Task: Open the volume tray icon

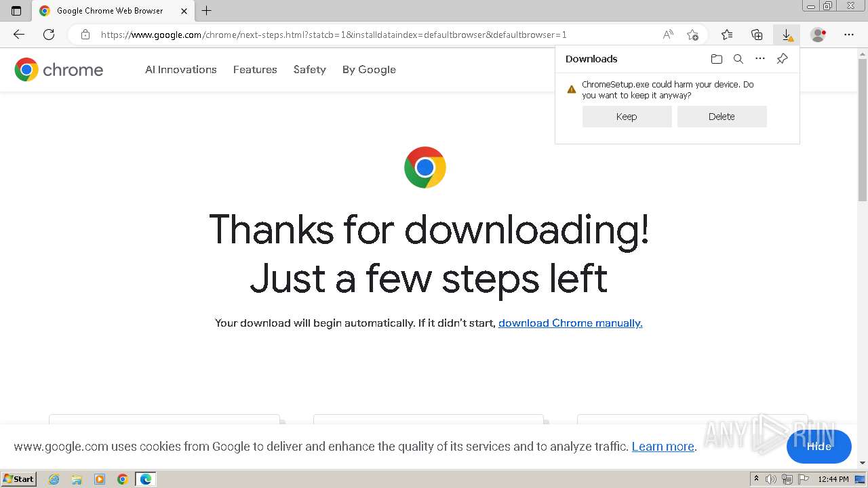Action: pos(771,479)
